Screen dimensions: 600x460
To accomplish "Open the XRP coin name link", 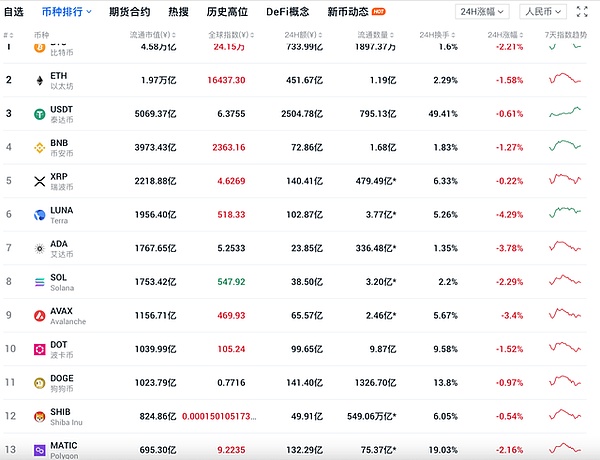I will tap(59, 177).
